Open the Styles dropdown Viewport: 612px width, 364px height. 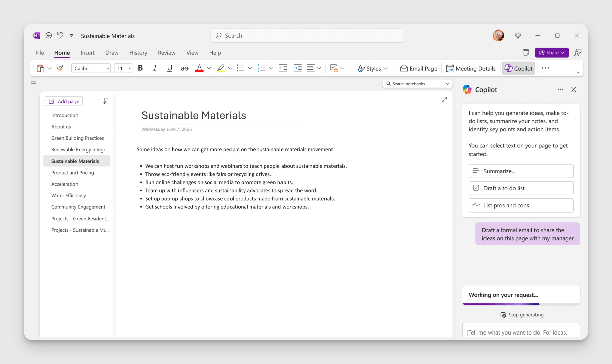pyautogui.click(x=372, y=68)
